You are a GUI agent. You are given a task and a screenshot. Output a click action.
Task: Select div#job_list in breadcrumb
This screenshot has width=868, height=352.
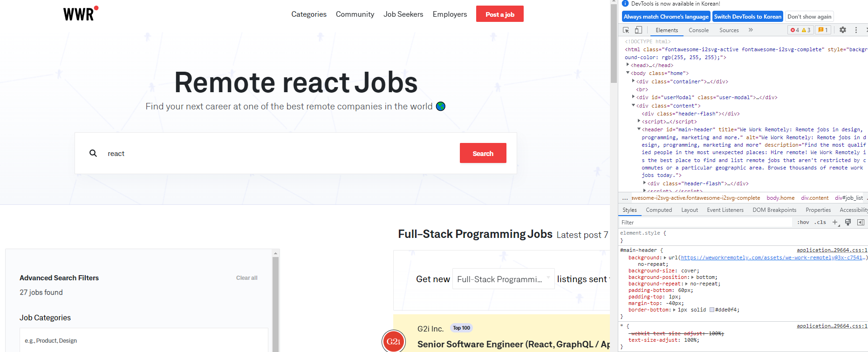(849, 198)
